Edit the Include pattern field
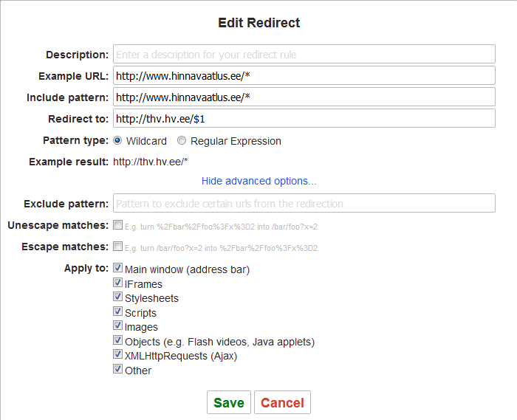This screenshot has height=420, width=517. (x=304, y=97)
